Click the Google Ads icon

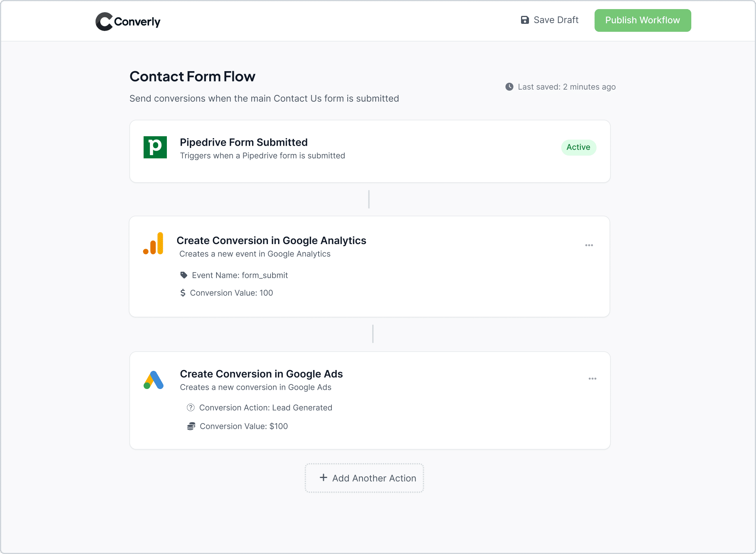click(153, 380)
